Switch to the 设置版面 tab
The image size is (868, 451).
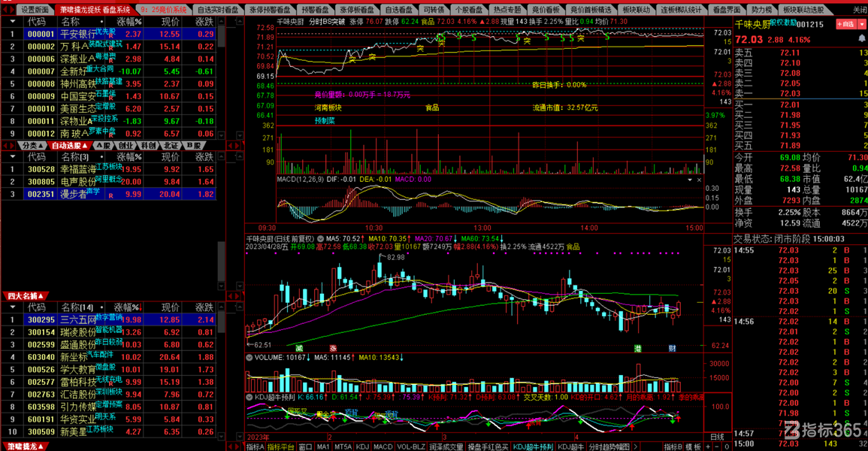point(35,10)
